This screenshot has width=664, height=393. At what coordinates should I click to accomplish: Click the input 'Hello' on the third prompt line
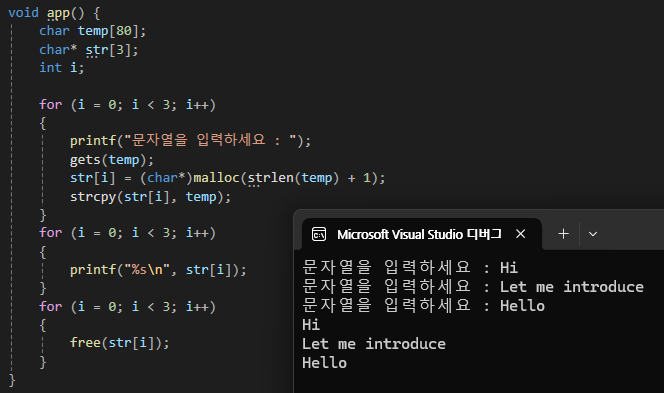(x=522, y=306)
